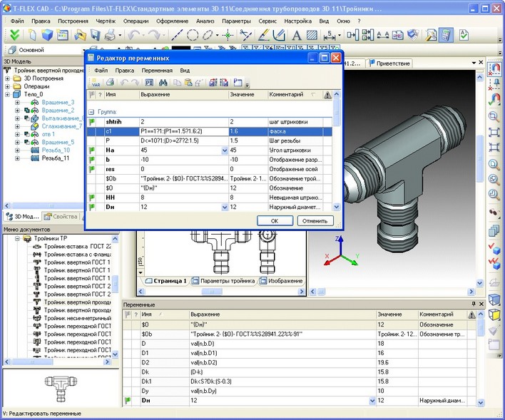The width and height of the screenshot is (505, 420).
Task: Open the Переменная menu in variable editor
Action: [x=157, y=70]
